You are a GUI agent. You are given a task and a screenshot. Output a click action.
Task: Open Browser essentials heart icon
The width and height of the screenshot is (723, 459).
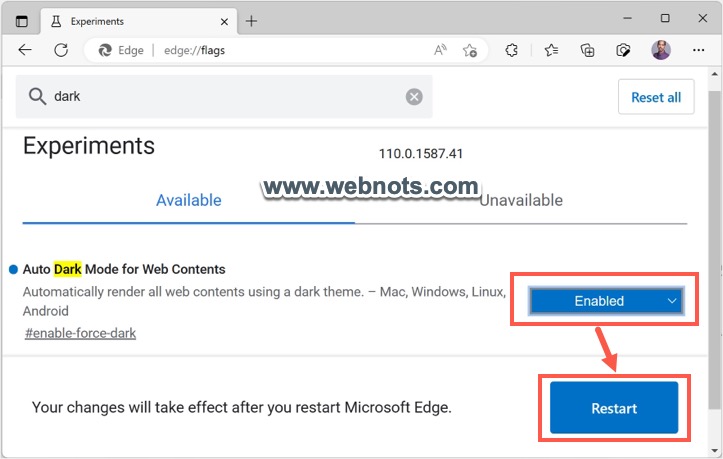624,50
